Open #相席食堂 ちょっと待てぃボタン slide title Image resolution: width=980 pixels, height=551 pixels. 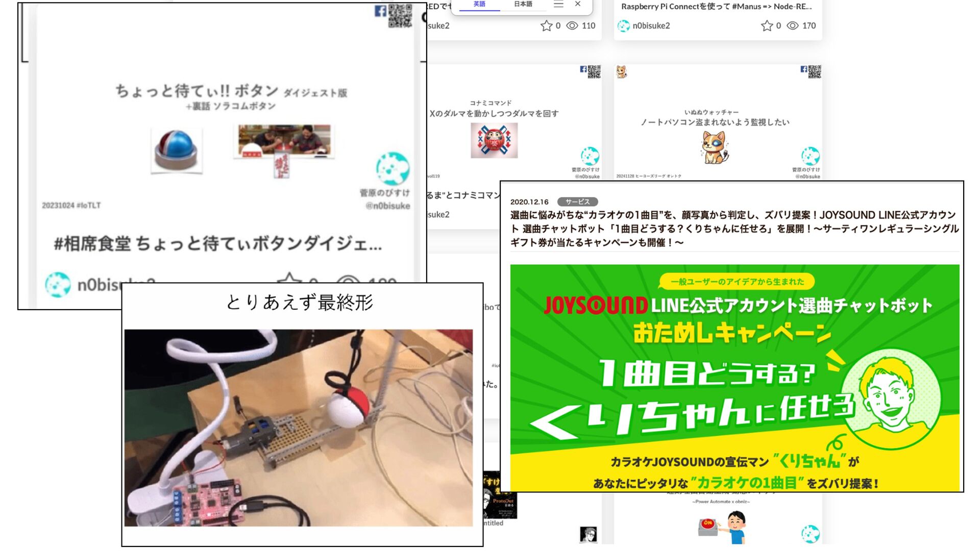pos(218,244)
